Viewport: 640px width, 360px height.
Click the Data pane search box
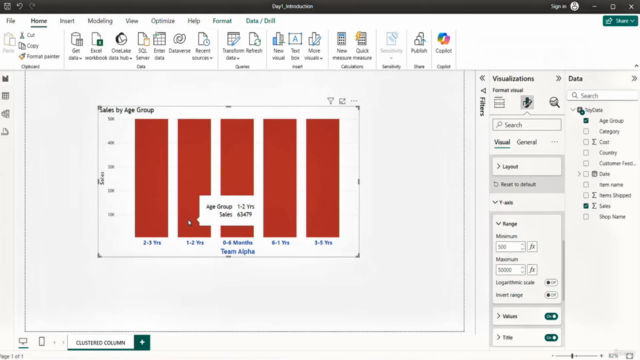pos(603,96)
